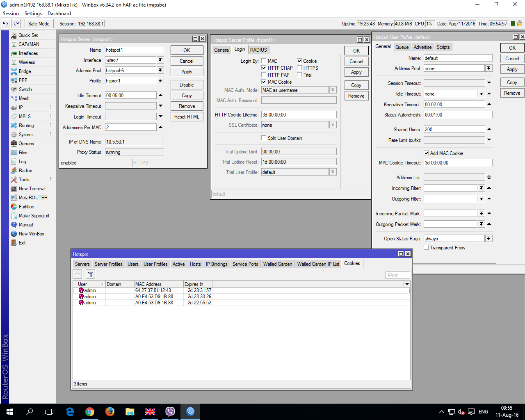The height and width of the screenshot is (420, 525).
Task: Click the Find field in the Hotspot window
Action: [397, 275]
